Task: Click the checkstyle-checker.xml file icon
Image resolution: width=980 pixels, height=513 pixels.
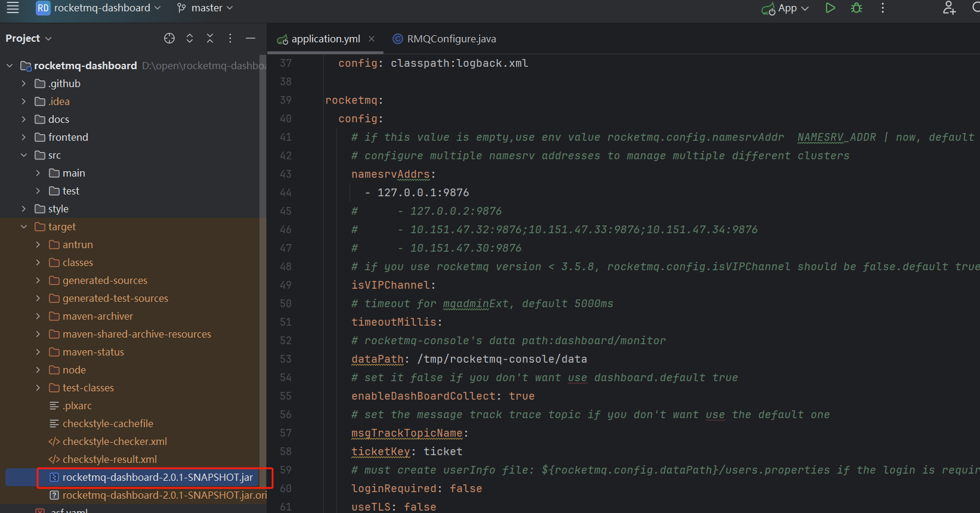Action: pyautogui.click(x=54, y=441)
